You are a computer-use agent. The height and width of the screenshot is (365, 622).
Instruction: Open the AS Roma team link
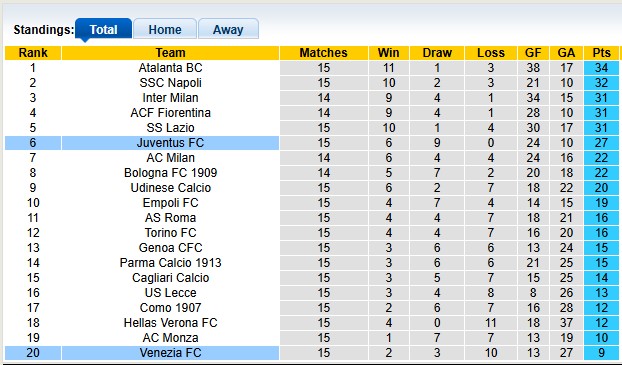(x=171, y=218)
